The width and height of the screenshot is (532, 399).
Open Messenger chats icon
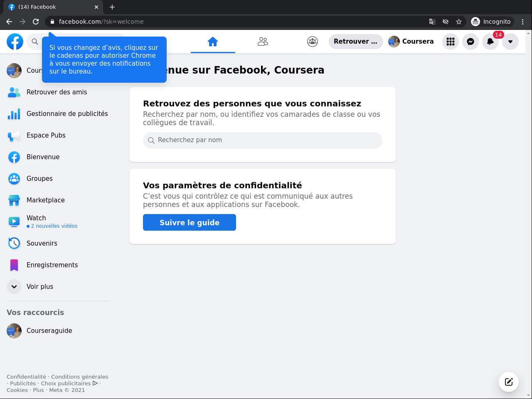pos(470,42)
